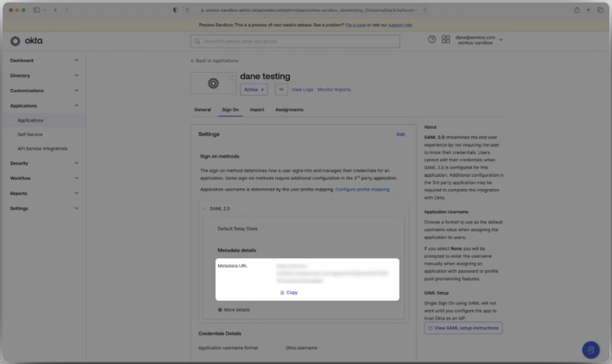Go back with Safari's back arrow
The height and width of the screenshot is (364, 612).
(55, 10)
